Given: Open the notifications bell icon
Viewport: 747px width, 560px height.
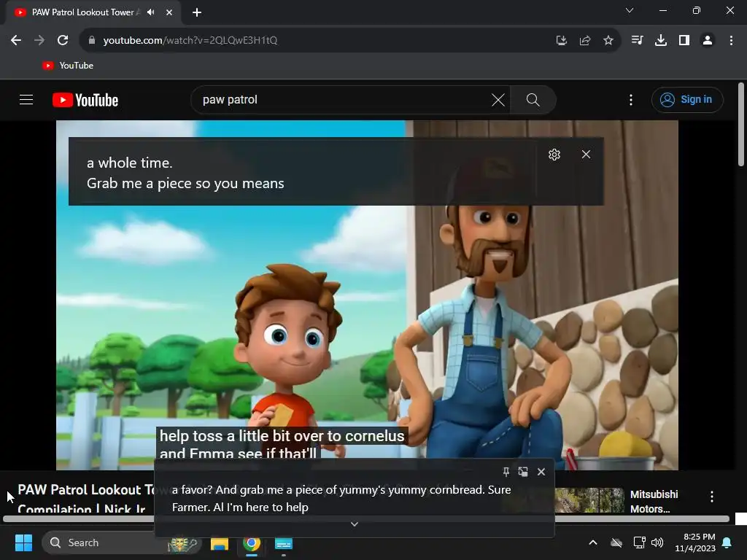Looking at the screenshot, I should coord(727,542).
